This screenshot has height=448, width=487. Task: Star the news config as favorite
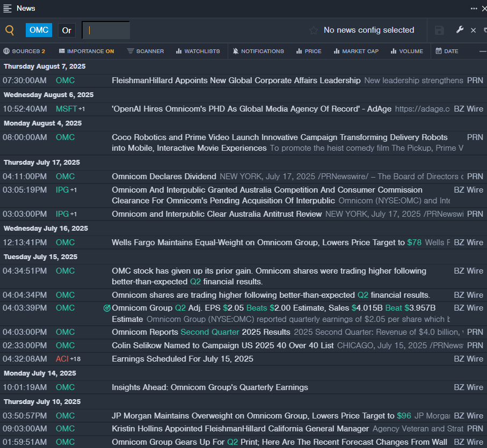(314, 31)
